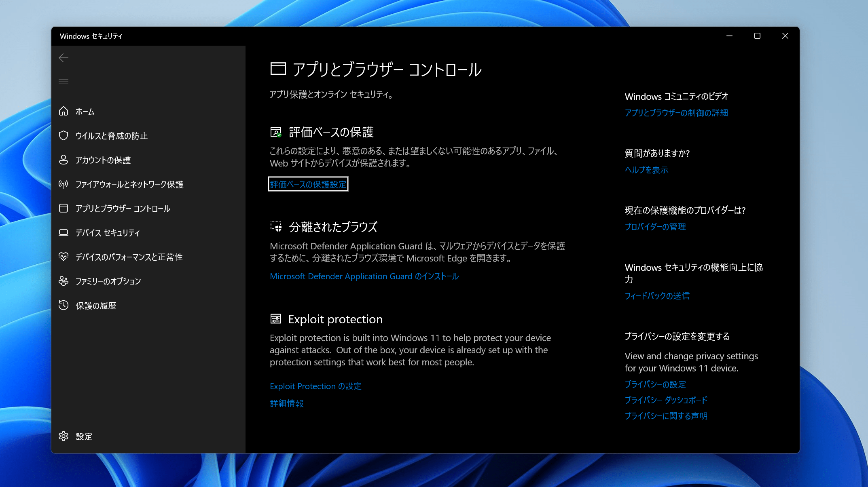Maximize the Windows セキュリティ window
The image size is (868, 487).
point(757,36)
